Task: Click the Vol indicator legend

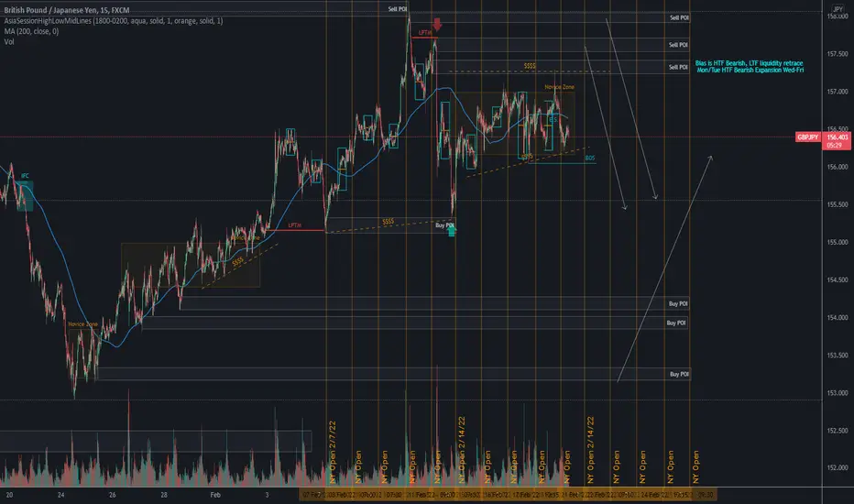Action: pyautogui.click(x=9, y=41)
